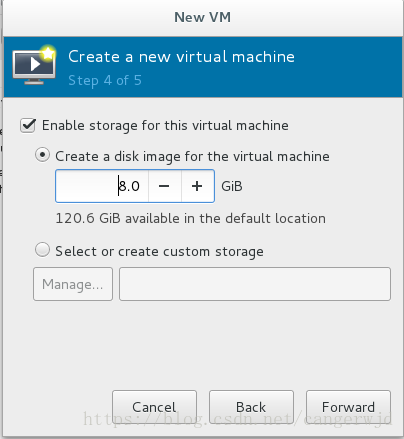Click the Create a new virtual machine heading
The height and width of the screenshot is (439, 404).
(181, 57)
